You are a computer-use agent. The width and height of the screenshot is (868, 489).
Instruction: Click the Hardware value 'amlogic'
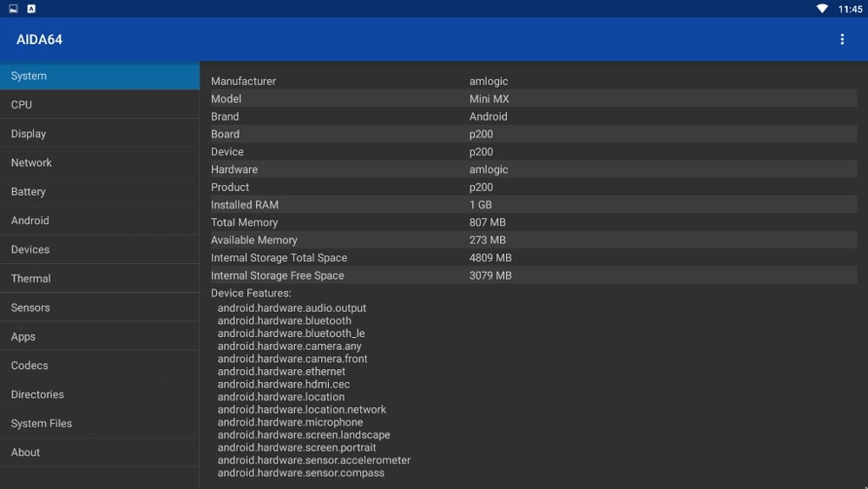pos(488,169)
